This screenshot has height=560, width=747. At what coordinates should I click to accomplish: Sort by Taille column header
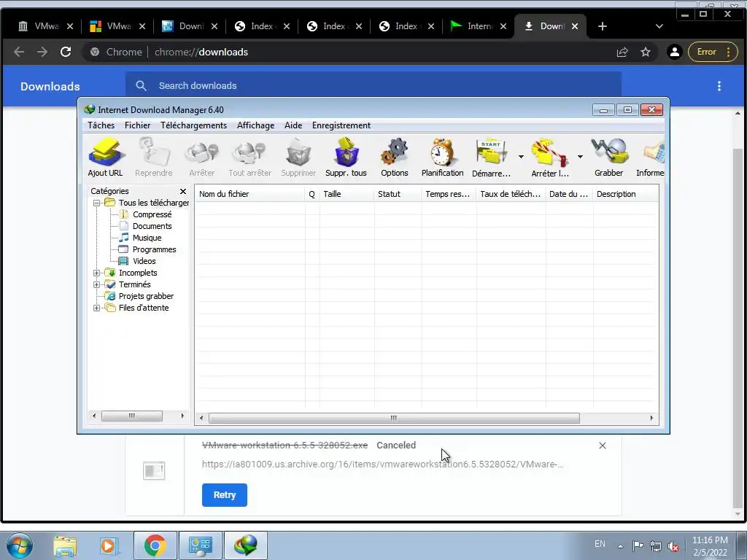(x=347, y=194)
